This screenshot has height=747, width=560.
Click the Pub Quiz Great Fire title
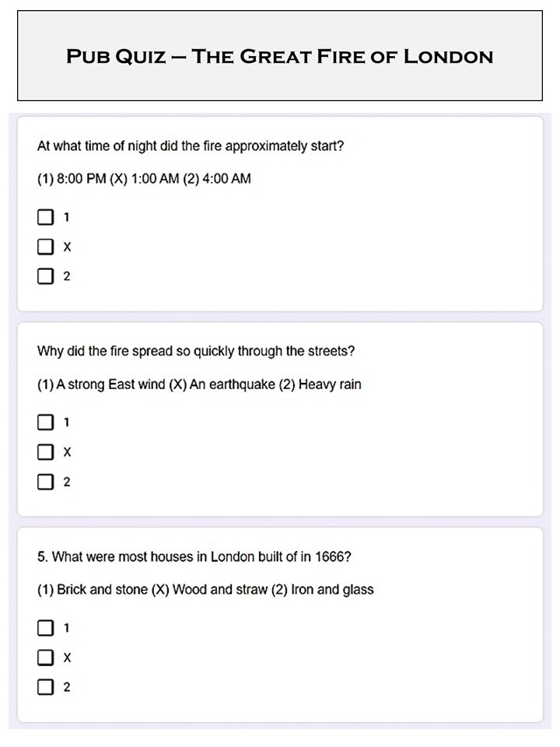(279, 57)
